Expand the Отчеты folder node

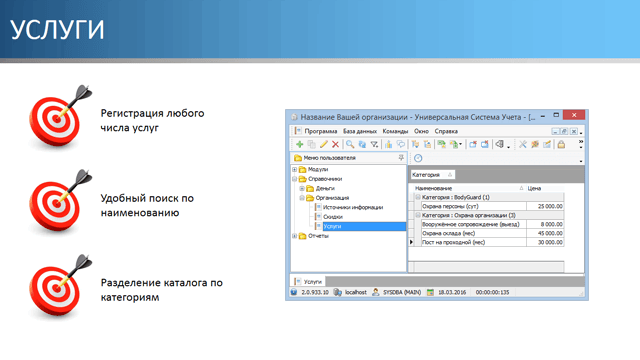pos(294,236)
